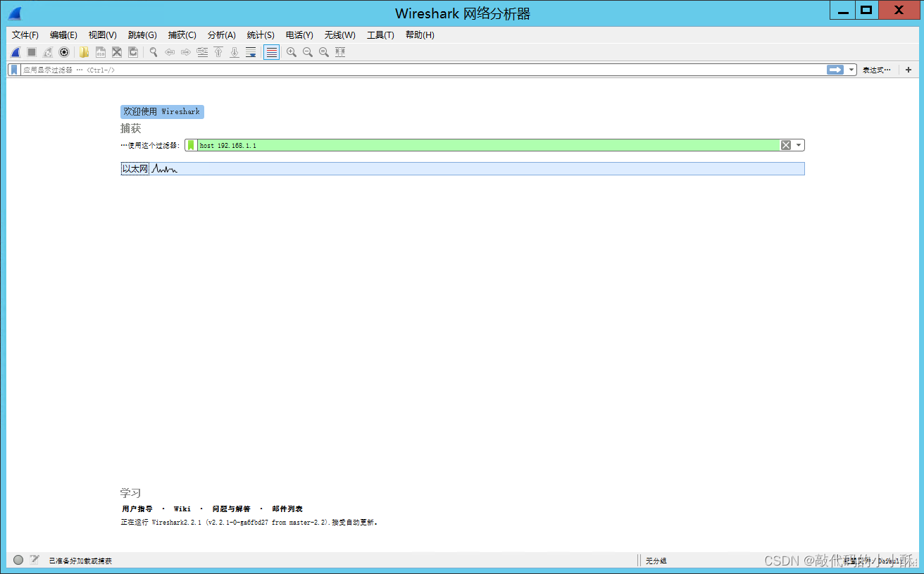This screenshot has height=574, width=924.
Task: Stop the running capture
Action: point(32,52)
